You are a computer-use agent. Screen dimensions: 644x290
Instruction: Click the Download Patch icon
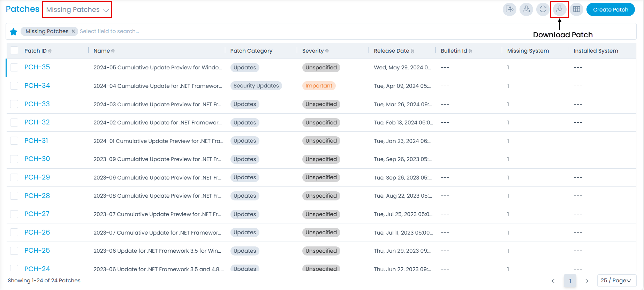(560, 9)
